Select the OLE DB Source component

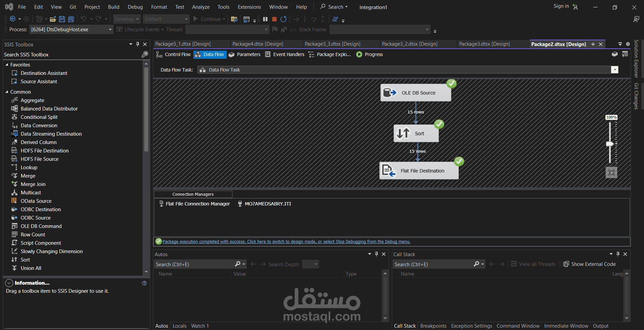(416, 93)
